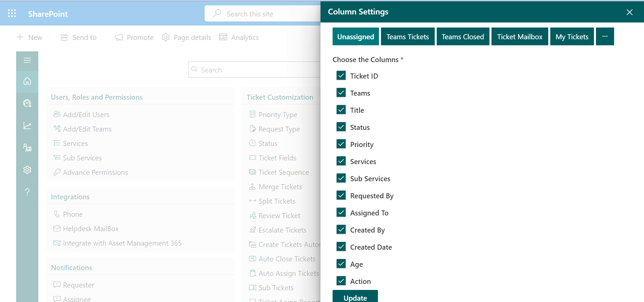The image size is (644, 302).
Task: Click Promote in the page toolbar
Action: (x=134, y=37)
